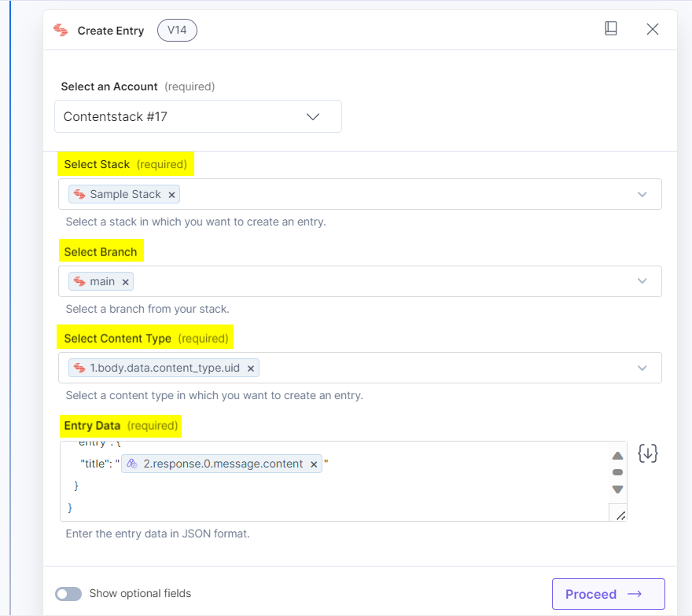Image resolution: width=692 pixels, height=616 pixels.
Task: Remove the Sample Stack tag
Action: 172,195
